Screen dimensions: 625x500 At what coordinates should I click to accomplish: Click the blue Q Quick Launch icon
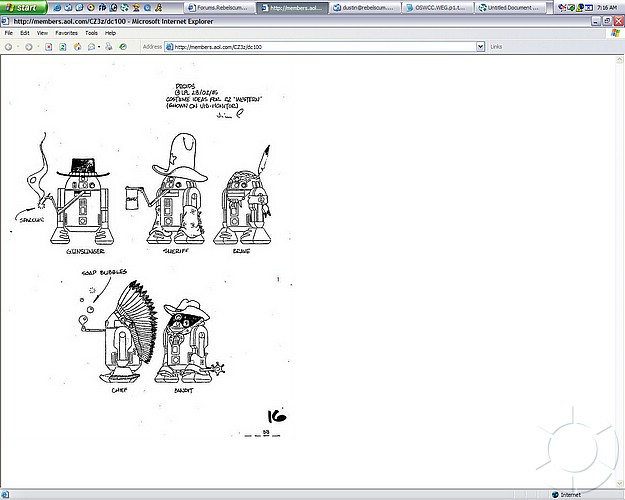[x=147, y=8]
